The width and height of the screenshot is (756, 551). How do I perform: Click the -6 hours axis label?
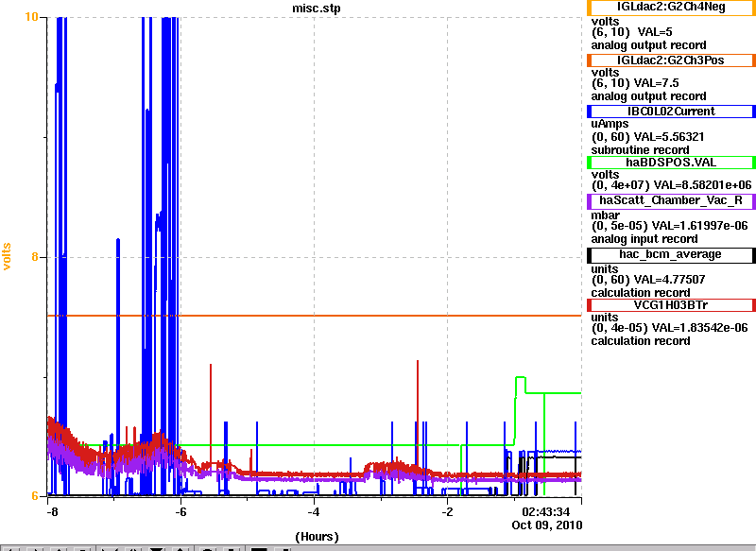[180, 512]
